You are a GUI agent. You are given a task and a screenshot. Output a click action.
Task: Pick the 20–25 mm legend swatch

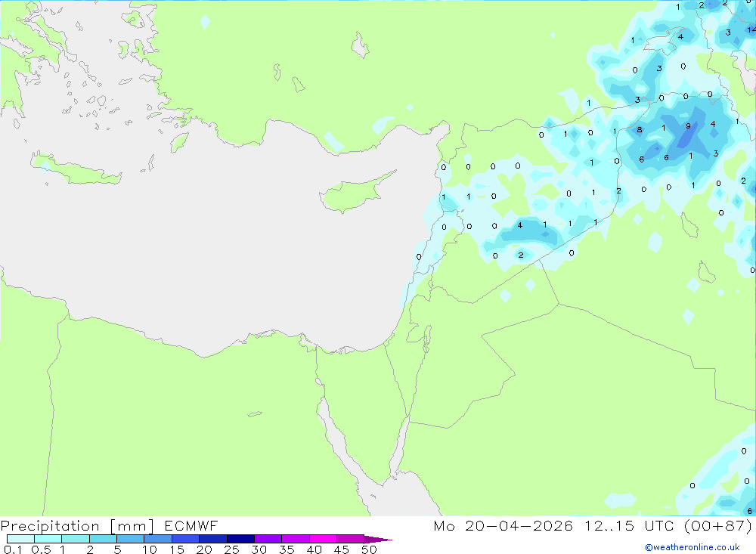(x=213, y=539)
